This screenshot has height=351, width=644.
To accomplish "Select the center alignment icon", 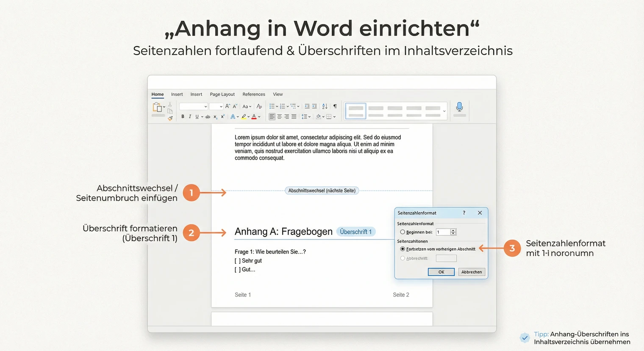I will pos(279,116).
